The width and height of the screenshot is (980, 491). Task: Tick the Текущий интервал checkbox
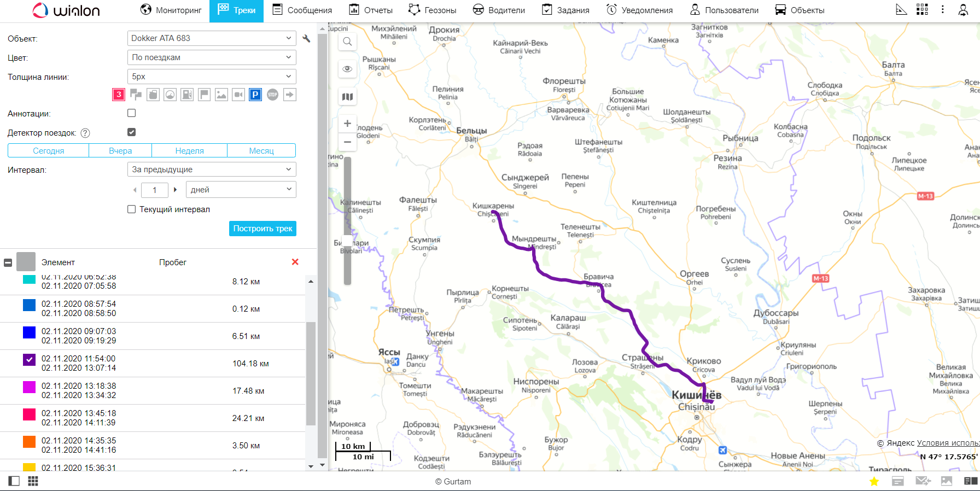pos(131,209)
